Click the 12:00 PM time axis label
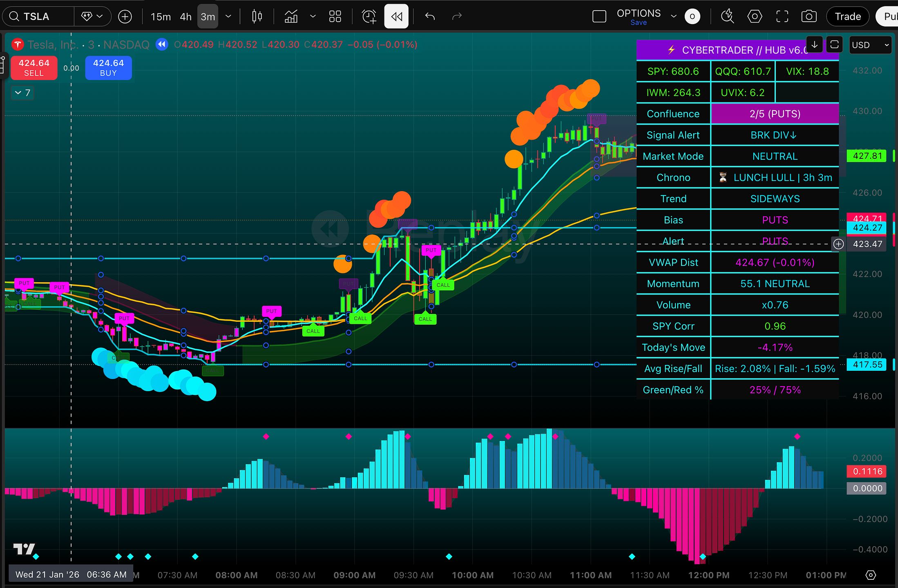This screenshot has width=898, height=588. coord(709,575)
